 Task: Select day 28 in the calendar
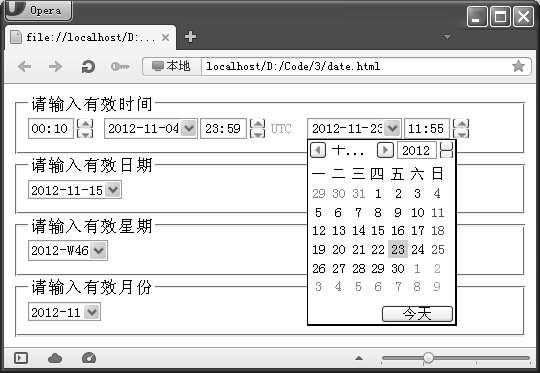point(359,268)
